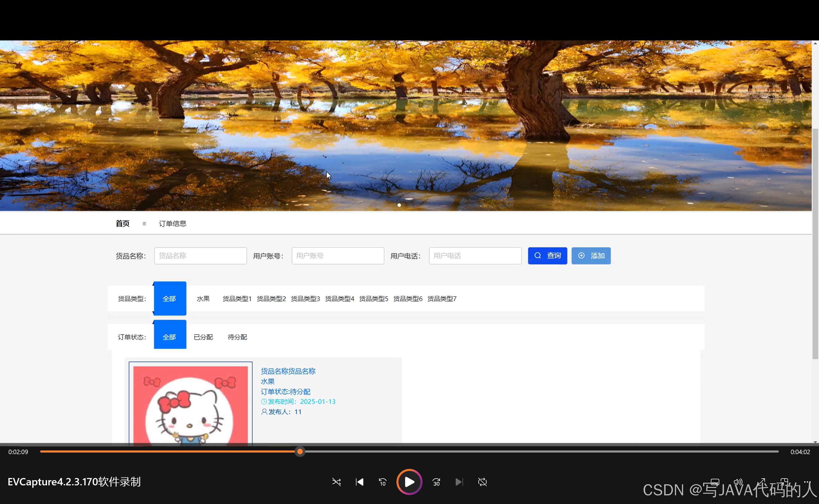Open mini player view
Screen dimensions: 819x504
(x=784, y=482)
